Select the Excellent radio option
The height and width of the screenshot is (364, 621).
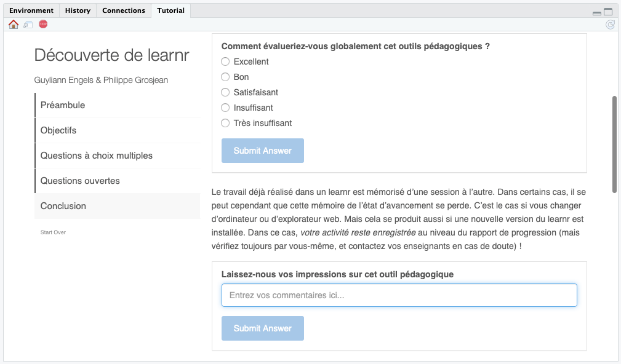coord(225,61)
